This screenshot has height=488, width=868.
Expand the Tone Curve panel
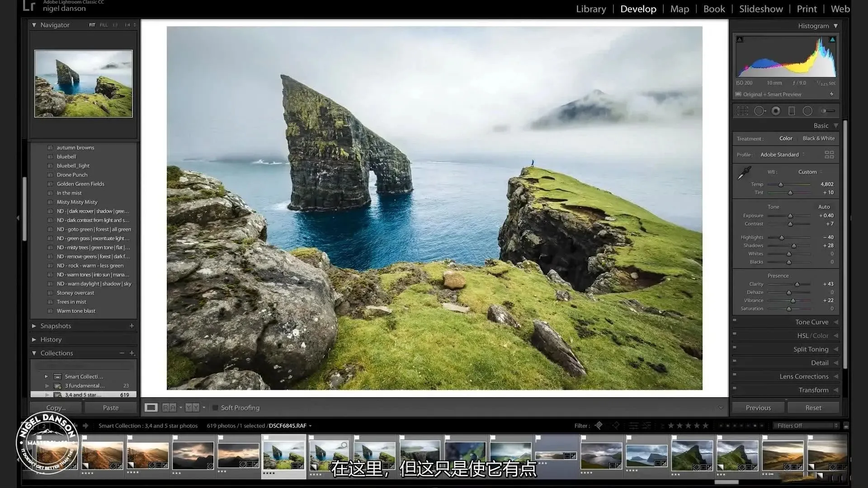click(x=811, y=322)
